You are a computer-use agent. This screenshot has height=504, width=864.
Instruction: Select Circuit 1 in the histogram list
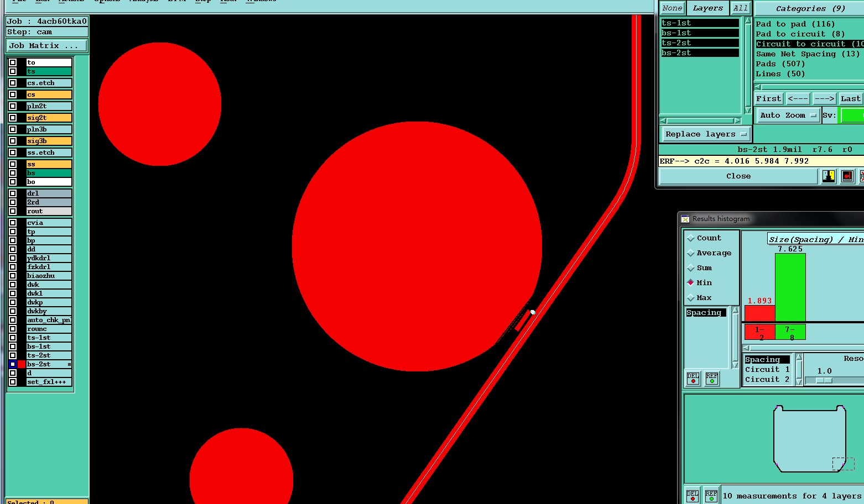[767, 370]
